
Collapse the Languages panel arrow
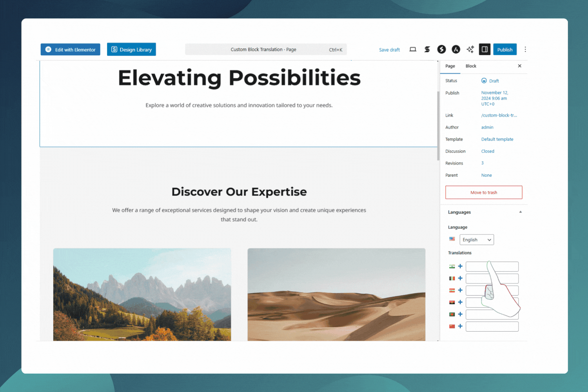pos(521,212)
